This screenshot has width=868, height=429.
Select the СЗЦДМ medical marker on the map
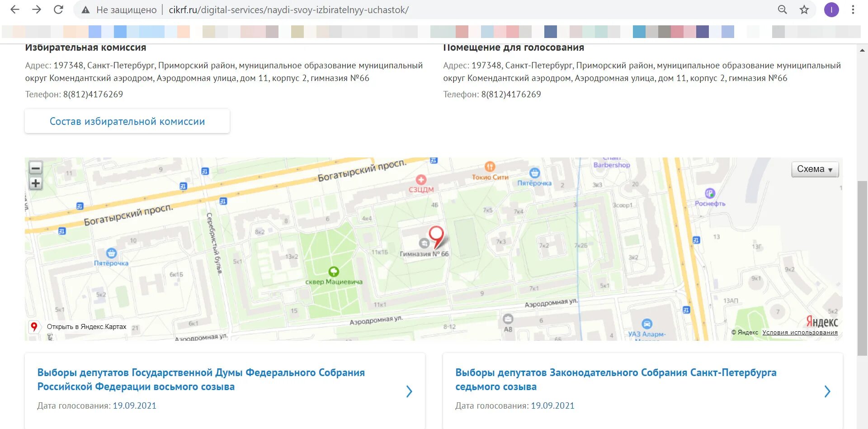pyautogui.click(x=421, y=180)
